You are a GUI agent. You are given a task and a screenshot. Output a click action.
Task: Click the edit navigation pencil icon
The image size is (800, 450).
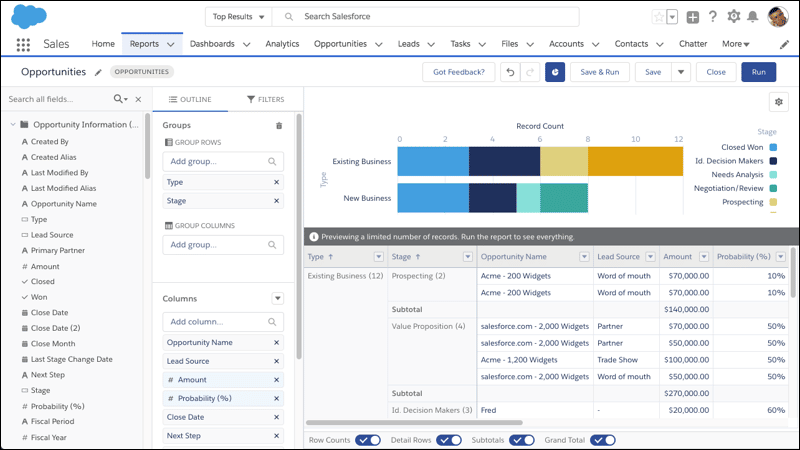tap(784, 45)
